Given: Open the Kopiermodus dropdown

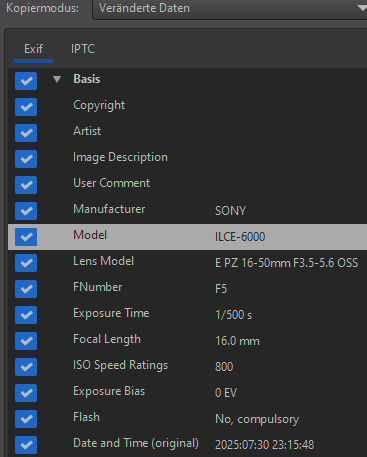Looking at the screenshot, I should point(229,9).
